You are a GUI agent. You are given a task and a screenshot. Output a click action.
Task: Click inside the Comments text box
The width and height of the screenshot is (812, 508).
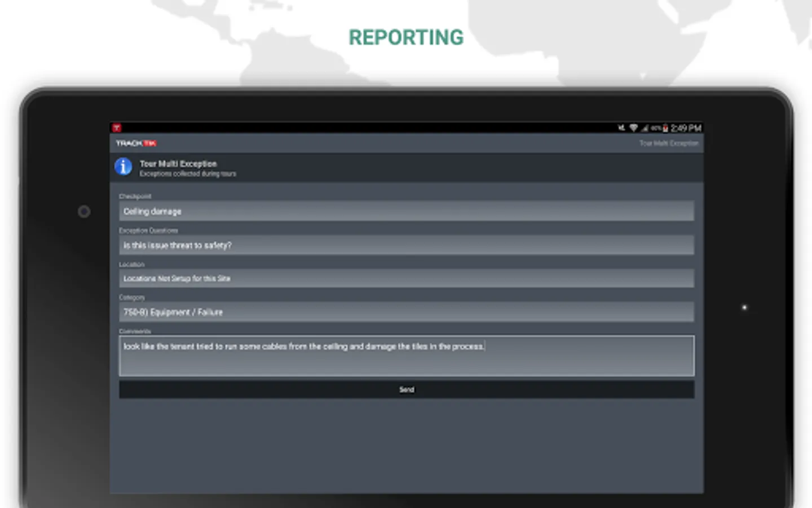(x=407, y=356)
